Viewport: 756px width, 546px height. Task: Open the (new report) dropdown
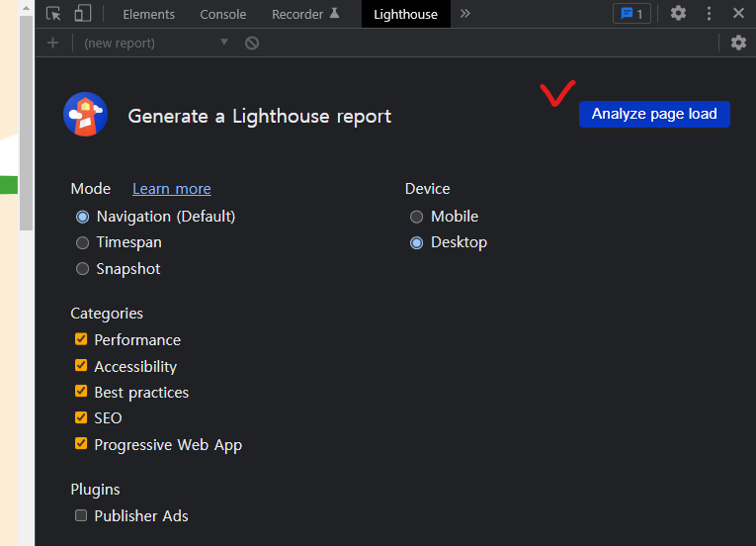point(156,43)
